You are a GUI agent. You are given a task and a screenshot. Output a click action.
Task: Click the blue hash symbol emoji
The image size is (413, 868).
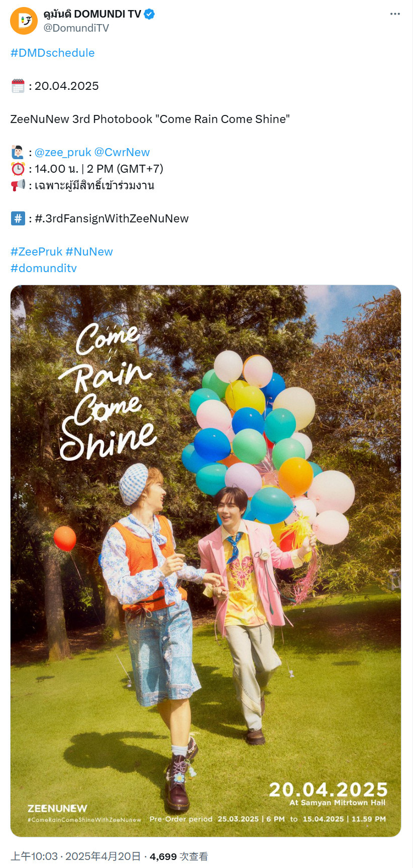pos(18,218)
